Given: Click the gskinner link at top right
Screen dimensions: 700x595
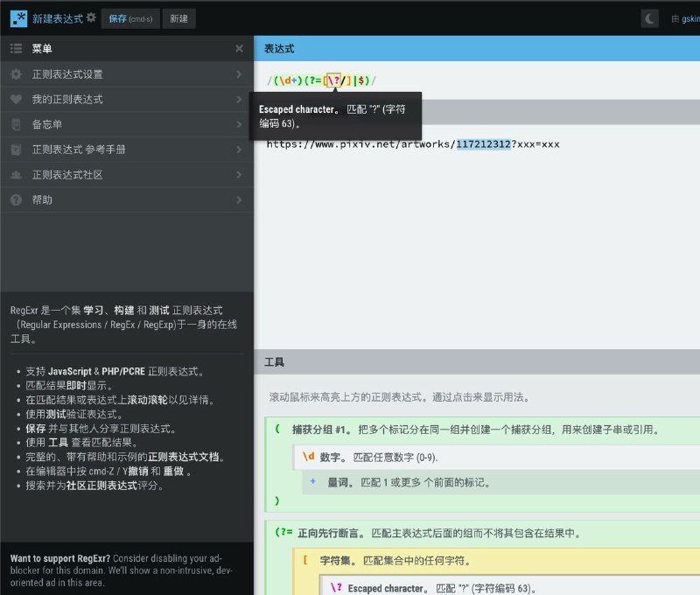Looking at the screenshot, I should click(x=688, y=17).
